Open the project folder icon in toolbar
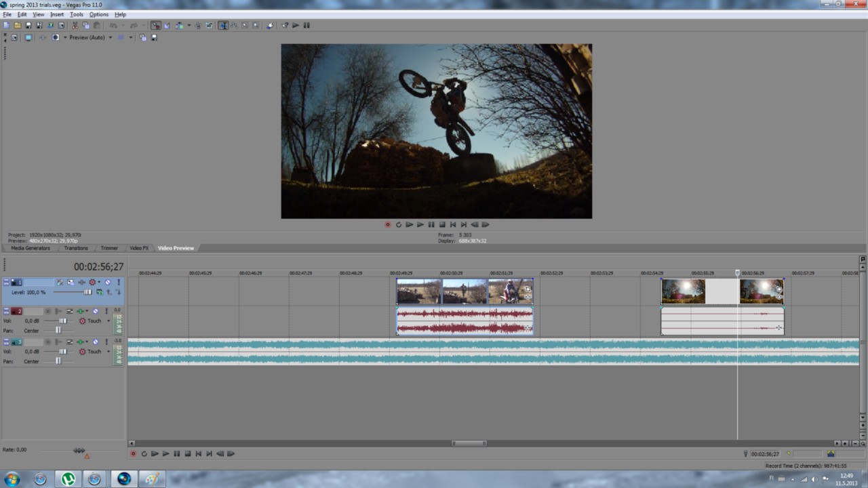The image size is (868, 488). click(18, 26)
